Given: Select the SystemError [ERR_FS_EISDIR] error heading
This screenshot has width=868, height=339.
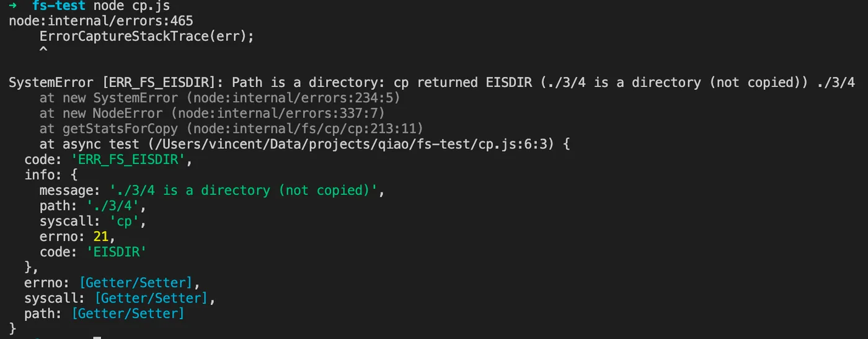Looking at the screenshot, I should (116, 83).
